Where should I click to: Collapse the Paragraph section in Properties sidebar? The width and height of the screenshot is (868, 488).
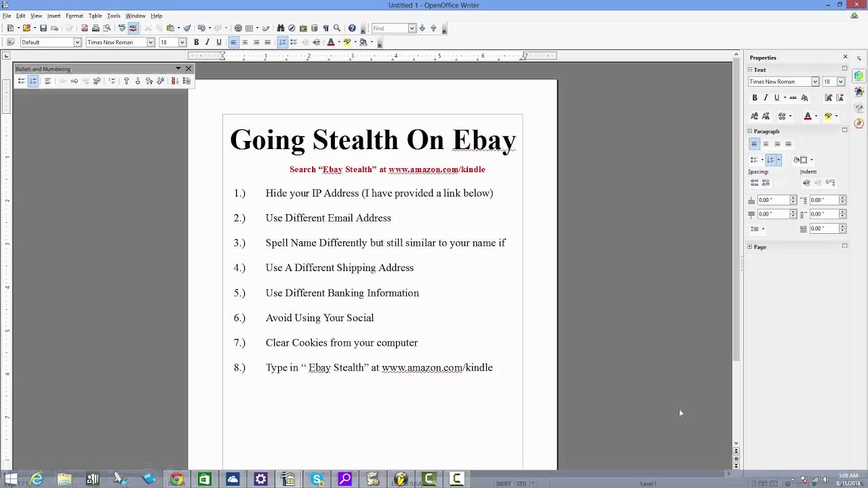coord(750,131)
